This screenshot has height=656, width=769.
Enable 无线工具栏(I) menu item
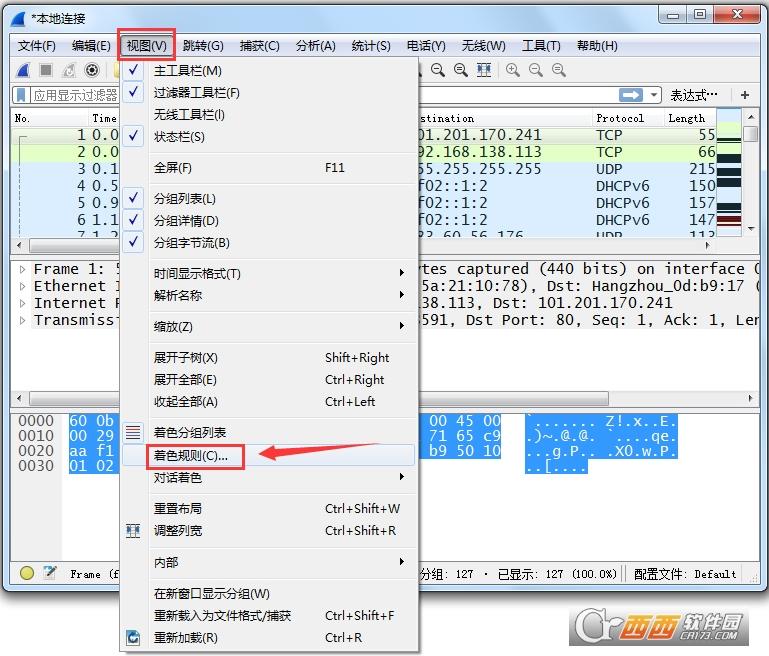(269, 115)
